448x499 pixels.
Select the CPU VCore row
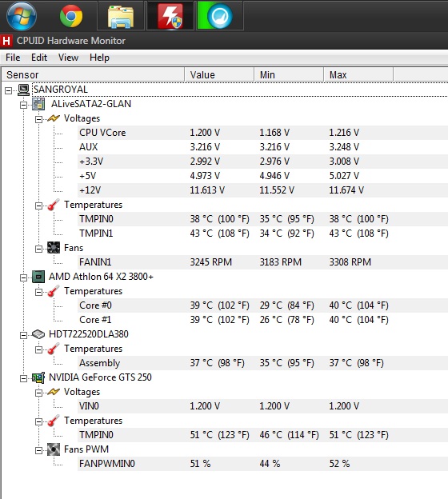pos(262,133)
